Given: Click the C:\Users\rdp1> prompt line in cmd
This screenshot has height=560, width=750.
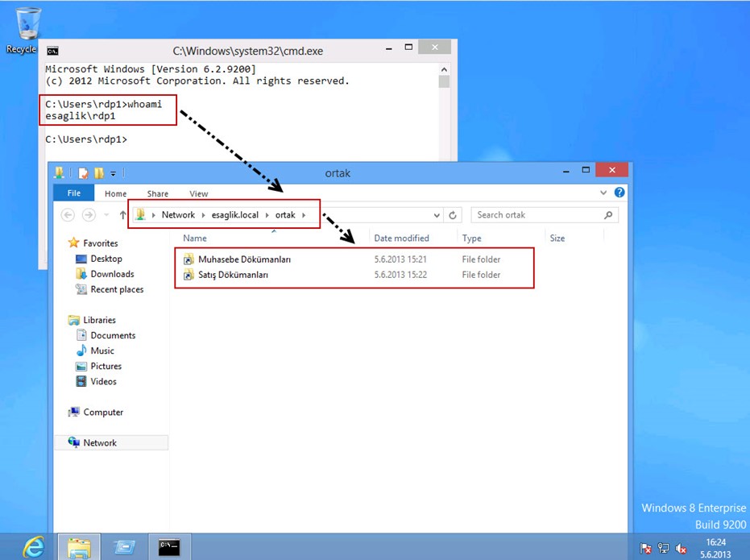Looking at the screenshot, I should pyautogui.click(x=86, y=139).
